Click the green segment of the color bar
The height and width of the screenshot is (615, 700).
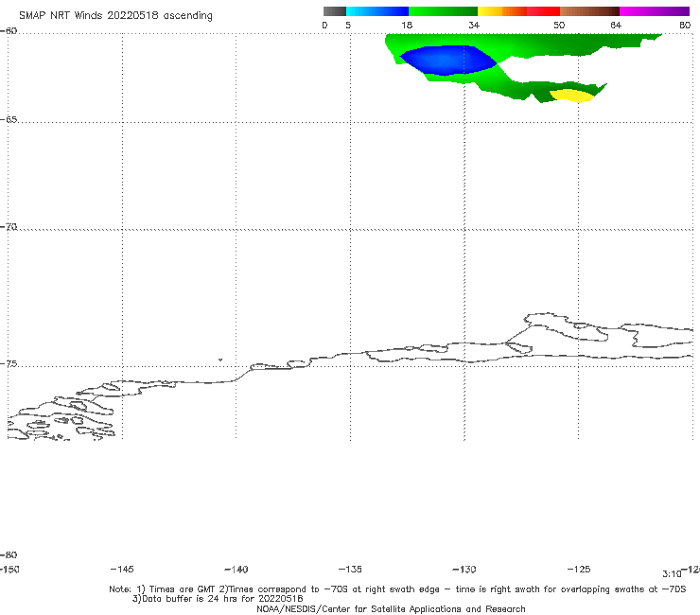[443, 11]
